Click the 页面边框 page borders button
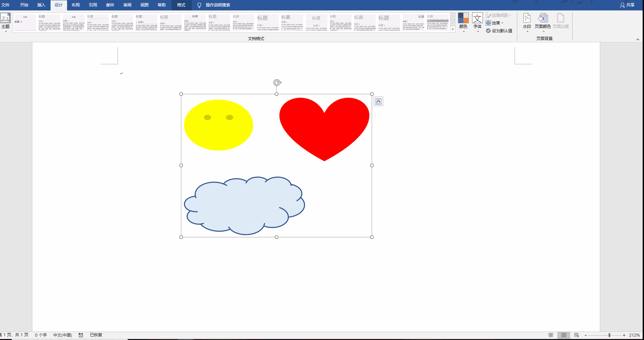Viewport: 644px width, 340px height. pyautogui.click(x=561, y=21)
